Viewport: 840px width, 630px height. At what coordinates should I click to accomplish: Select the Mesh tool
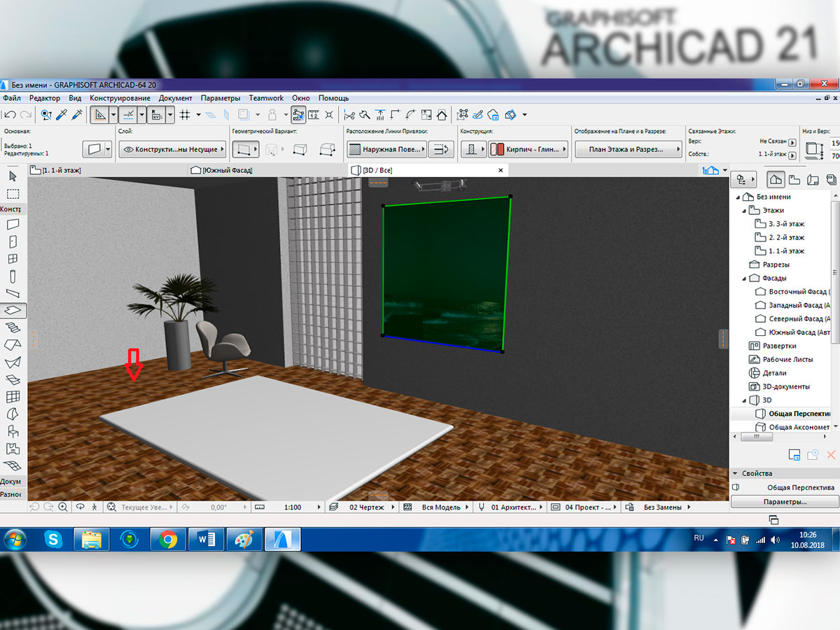pyautogui.click(x=13, y=465)
